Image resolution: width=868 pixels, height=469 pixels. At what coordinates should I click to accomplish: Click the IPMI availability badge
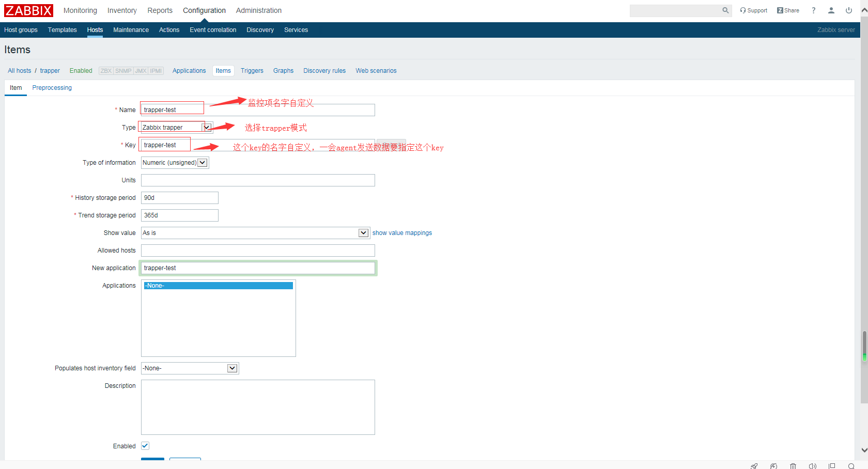coord(156,71)
